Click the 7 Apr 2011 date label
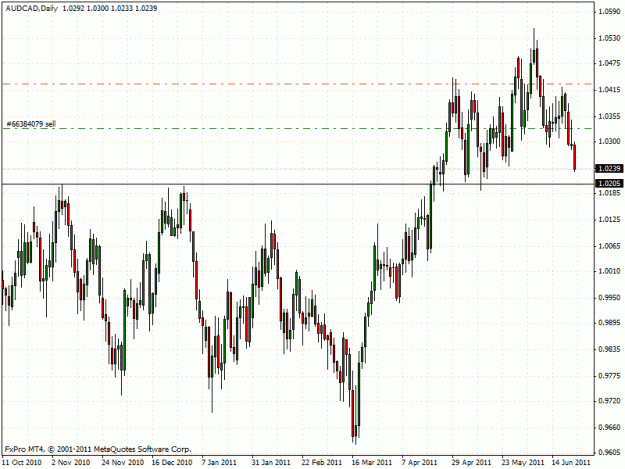 click(x=419, y=463)
